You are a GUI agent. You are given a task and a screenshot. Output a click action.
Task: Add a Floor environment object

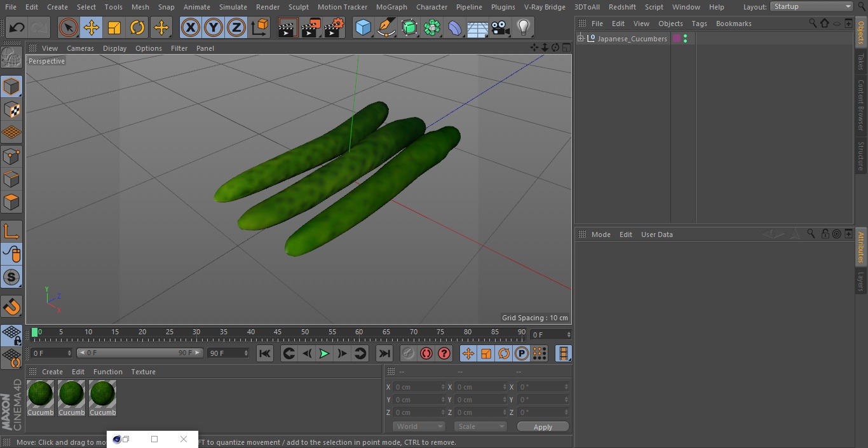tap(478, 28)
